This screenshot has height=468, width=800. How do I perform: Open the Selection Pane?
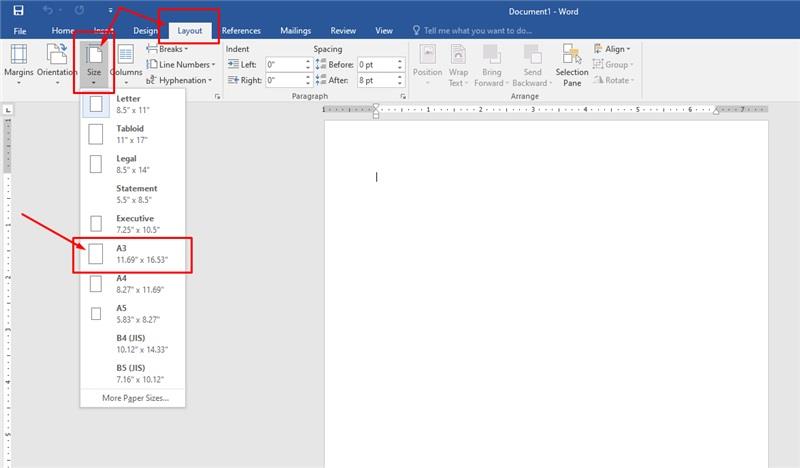tap(572, 66)
